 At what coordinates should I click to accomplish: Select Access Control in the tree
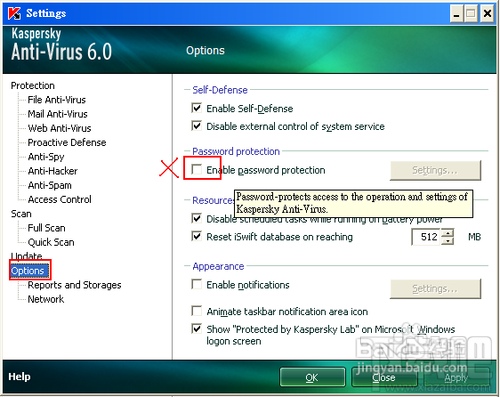coord(59,199)
